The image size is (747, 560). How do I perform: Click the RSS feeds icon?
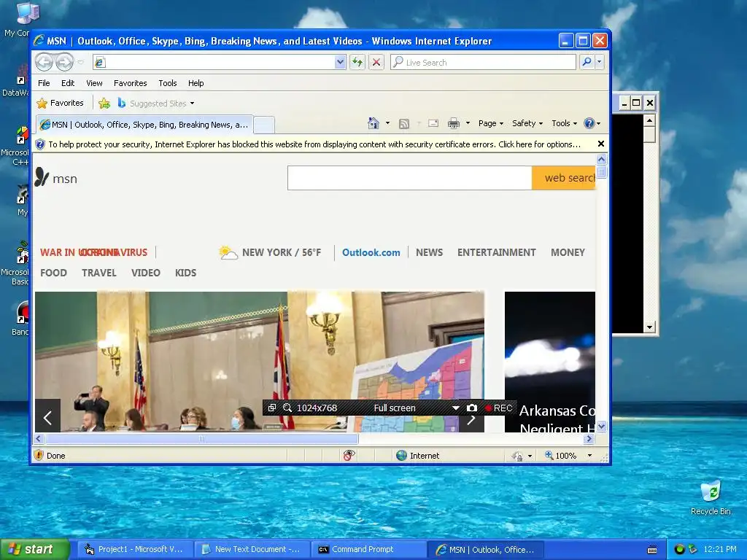click(404, 124)
